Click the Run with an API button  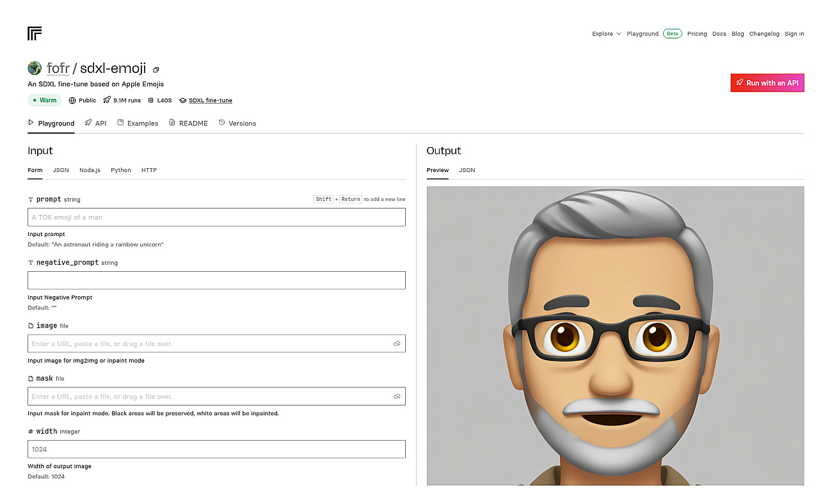coord(767,83)
